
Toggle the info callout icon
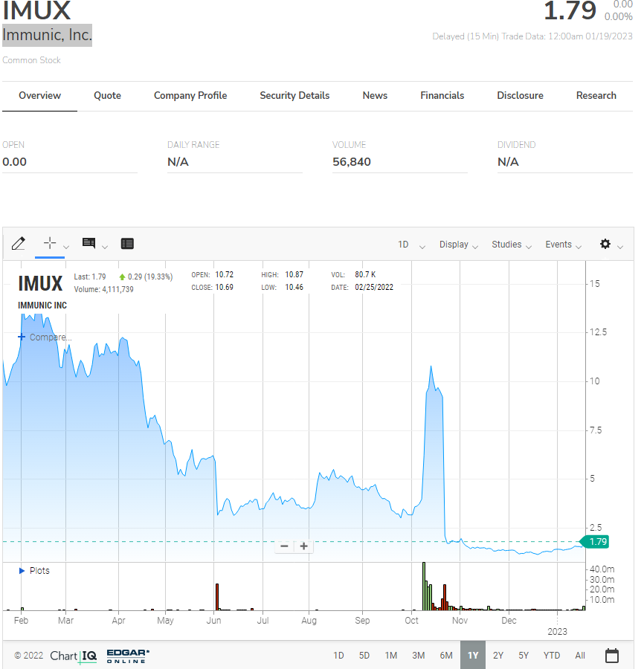click(88, 243)
